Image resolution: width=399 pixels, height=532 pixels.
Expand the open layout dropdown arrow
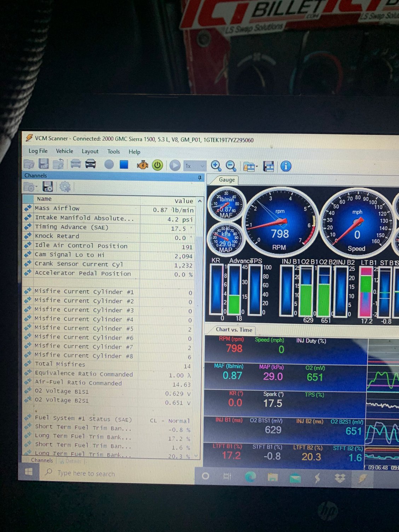(257, 167)
